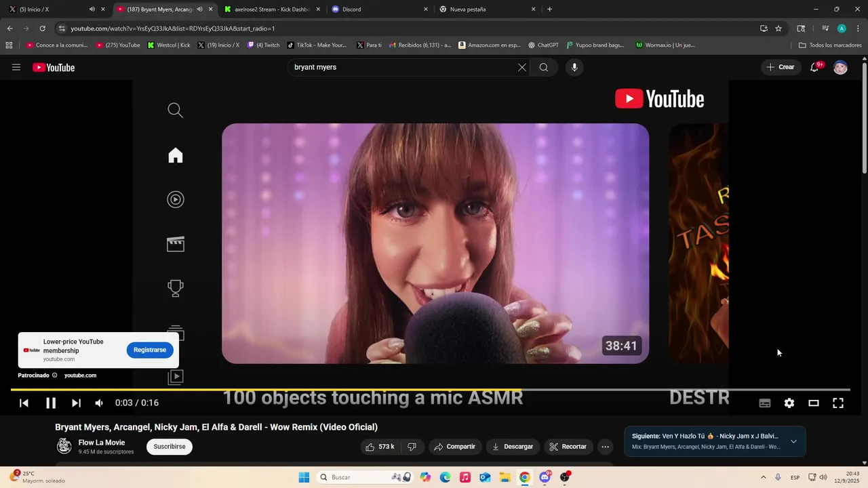Open the Amazon.com bookmark

click(489, 45)
